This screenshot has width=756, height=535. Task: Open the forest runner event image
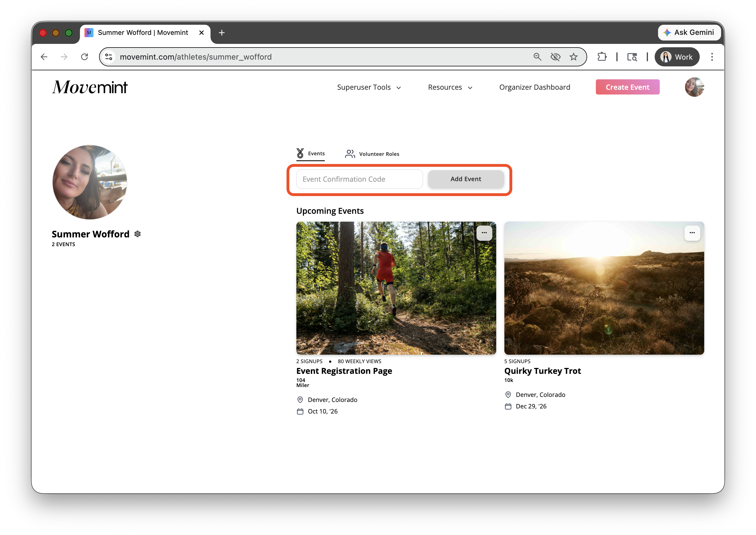tap(396, 288)
